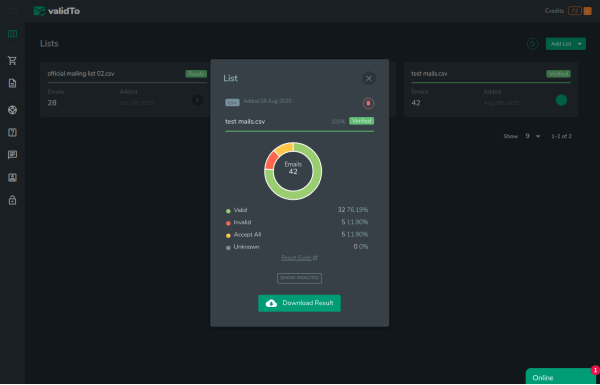Open the Show rows per page dropdown

[x=533, y=136]
